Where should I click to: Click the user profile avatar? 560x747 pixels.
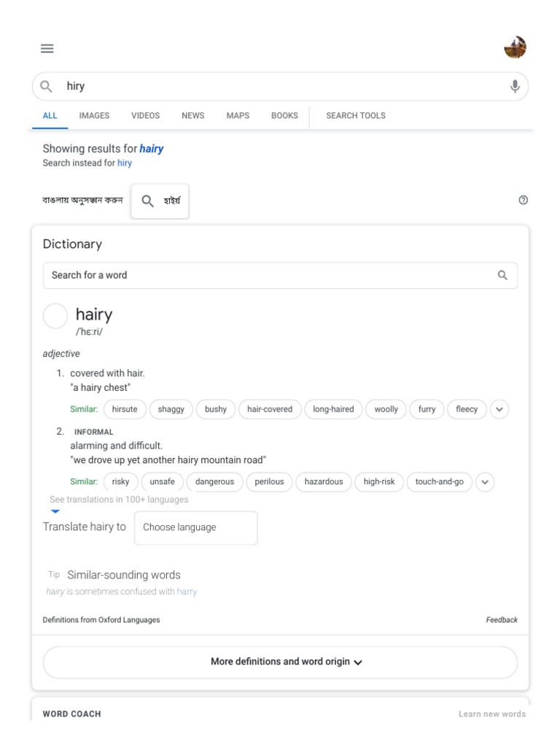pos(515,48)
